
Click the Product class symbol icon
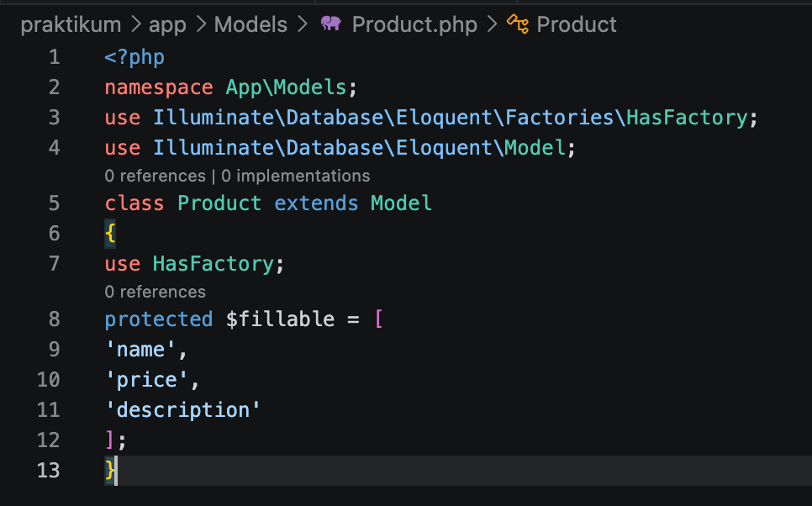[517, 24]
